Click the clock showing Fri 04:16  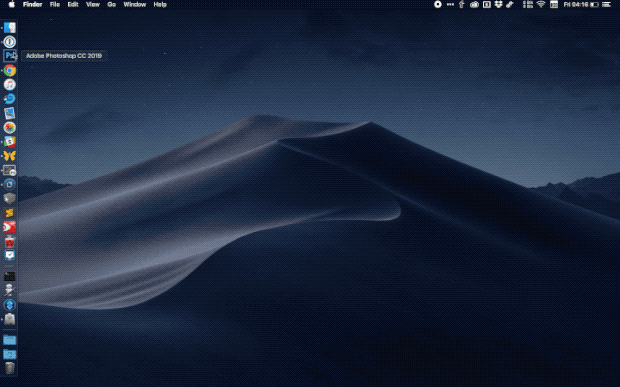576,4
